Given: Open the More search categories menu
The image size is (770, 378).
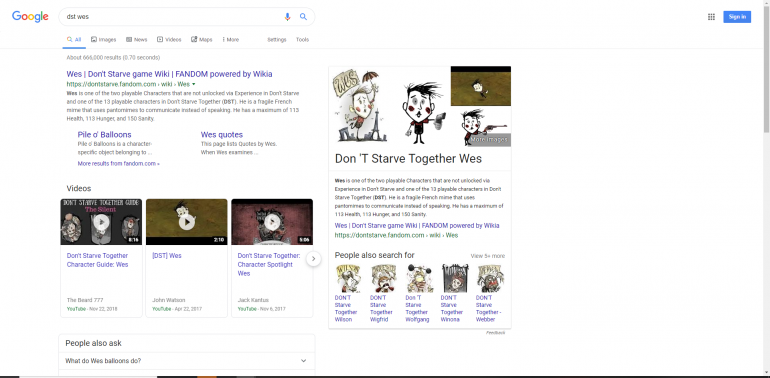Looking at the screenshot, I should (x=231, y=40).
